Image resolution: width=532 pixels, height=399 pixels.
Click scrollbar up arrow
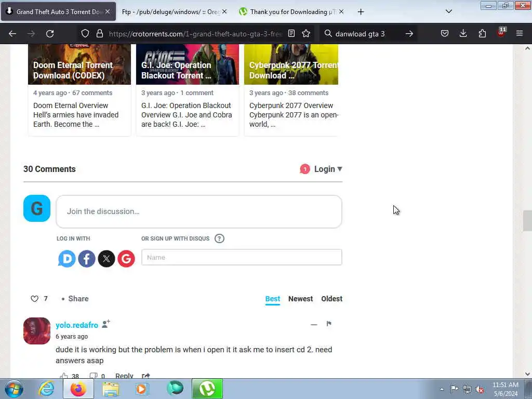527,48
